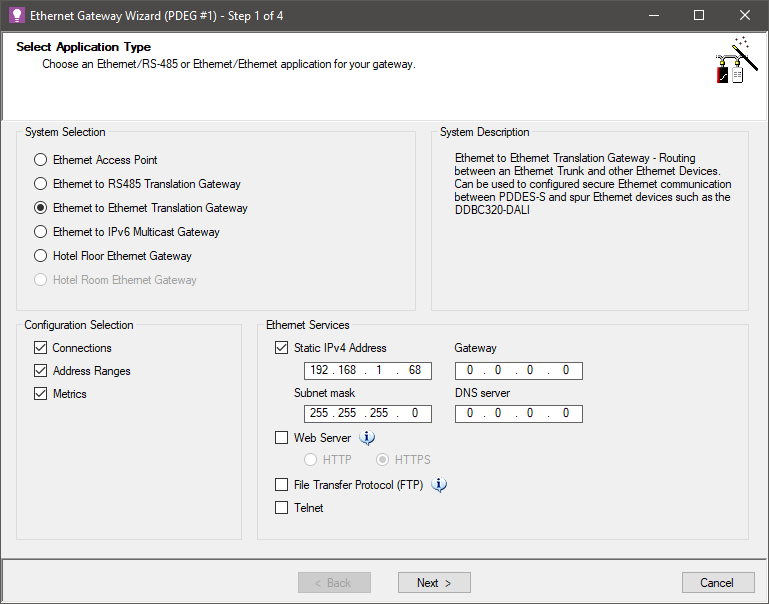Select Ethernet Access Point option
This screenshot has width=769, height=604.
(41, 160)
